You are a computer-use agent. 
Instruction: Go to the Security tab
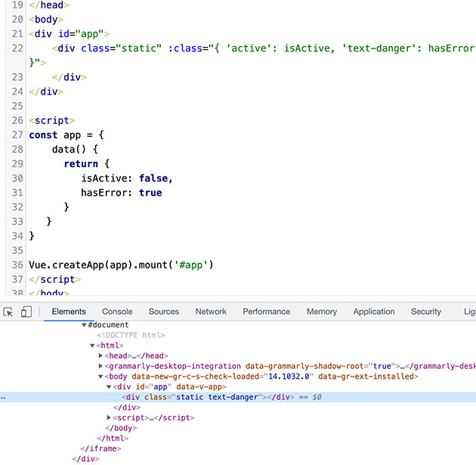pos(426,312)
